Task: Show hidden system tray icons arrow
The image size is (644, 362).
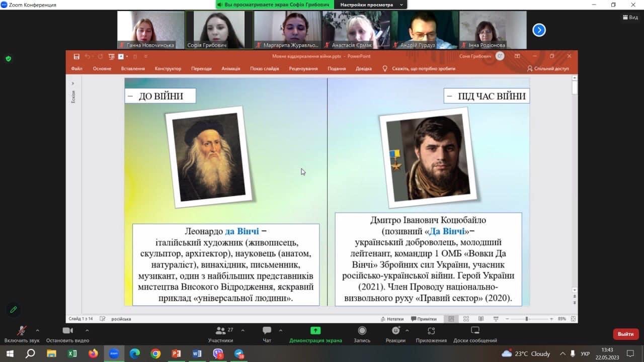Action: tap(562, 353)
